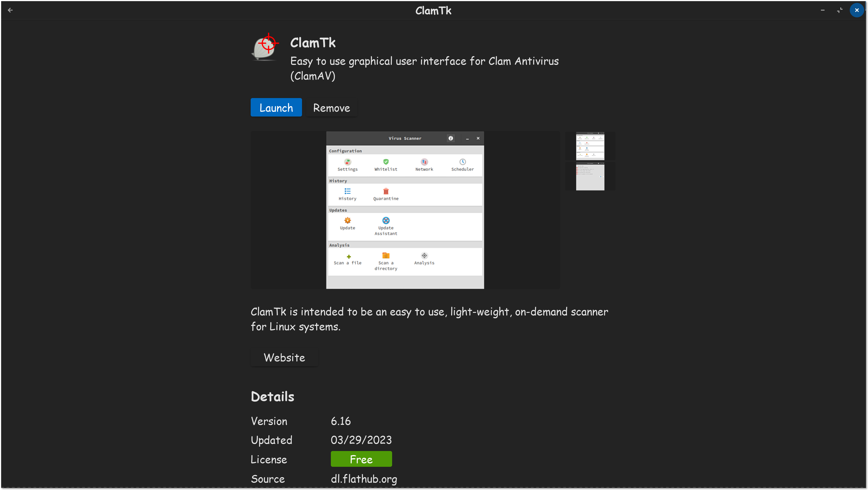The height and width of the screenshot is (490, 868).
Task: Minimize the ClamTk software window
Action: 823,10
